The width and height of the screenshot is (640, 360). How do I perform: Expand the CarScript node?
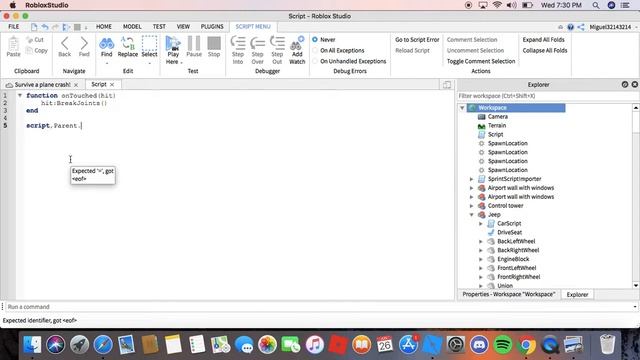(481, 224)
